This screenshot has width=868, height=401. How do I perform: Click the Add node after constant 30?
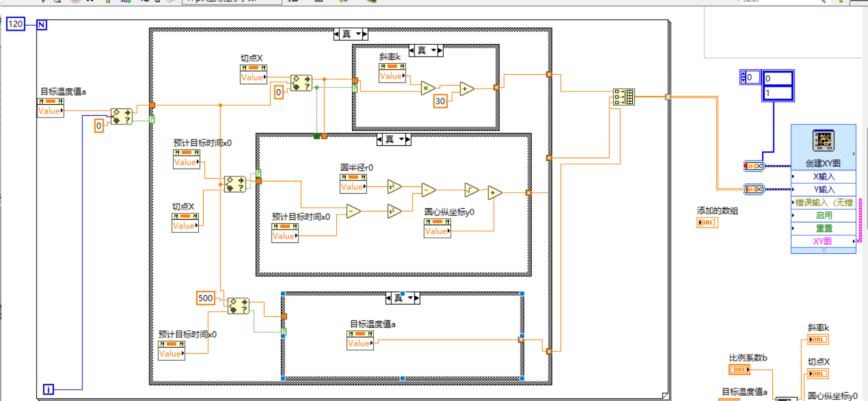tap(466, 88)
